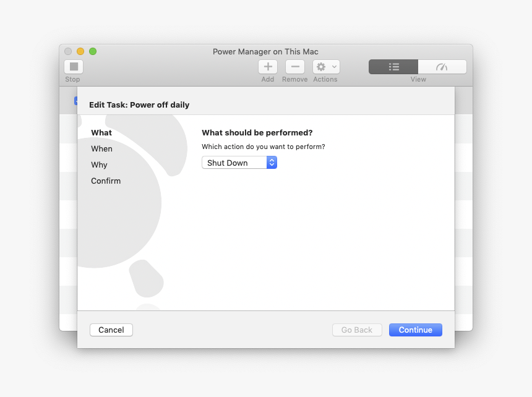Click the 'Power Manager on This Mac' title
The width and height of the screenshot is (532, 397).
[x=265, y=51]
